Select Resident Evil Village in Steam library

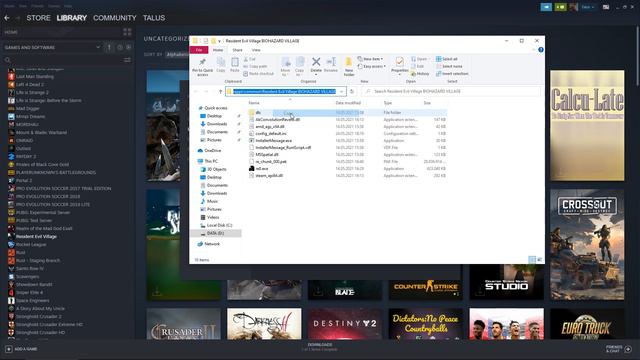pos(36,236)
